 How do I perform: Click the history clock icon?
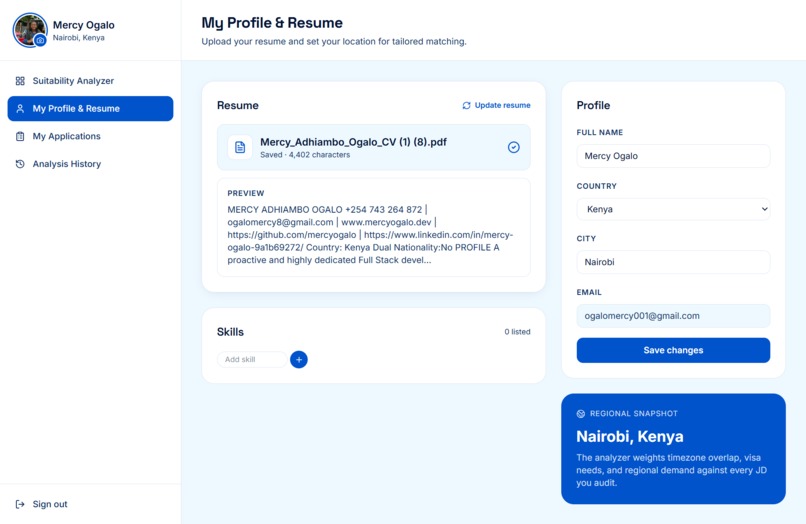pos(20,164)
